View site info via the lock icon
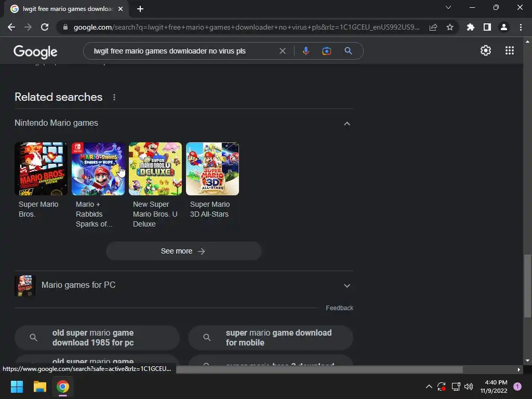 (x=65, y=27)
